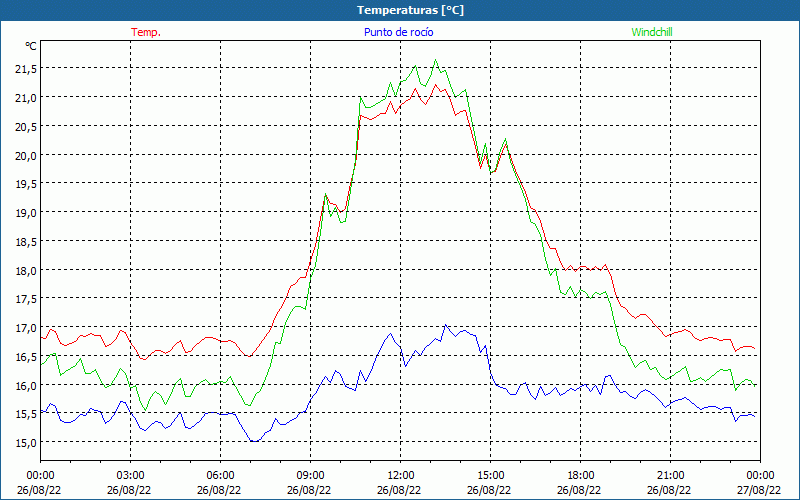Click the 15:00 time axis label

[x=490, y=476]
